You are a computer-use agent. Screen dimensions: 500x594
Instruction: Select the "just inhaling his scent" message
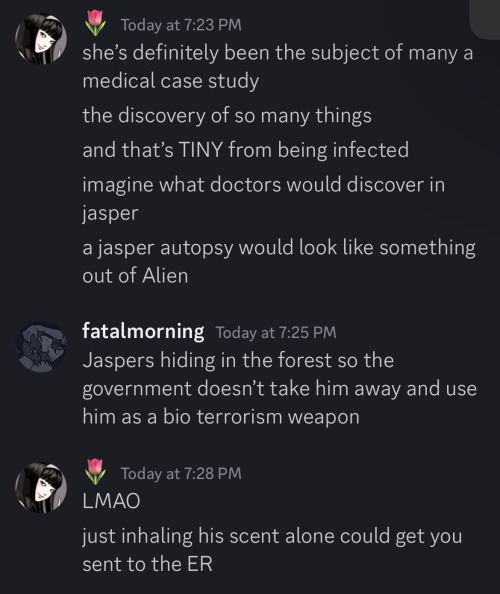(272, 550)
